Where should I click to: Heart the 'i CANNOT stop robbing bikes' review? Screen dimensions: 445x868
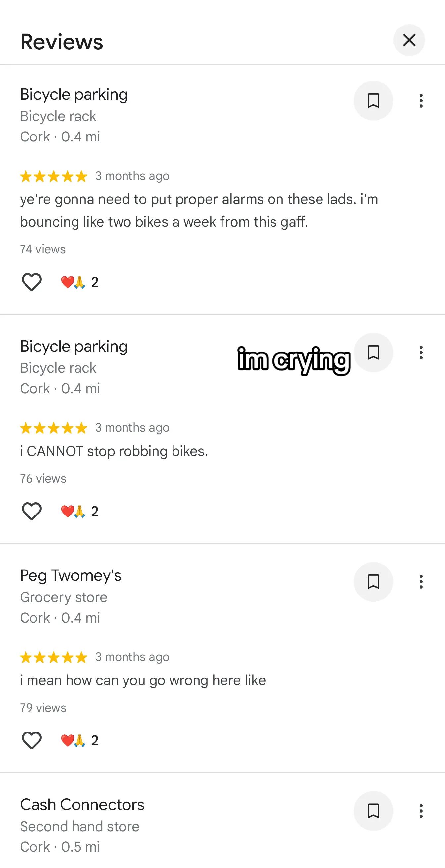32,511
